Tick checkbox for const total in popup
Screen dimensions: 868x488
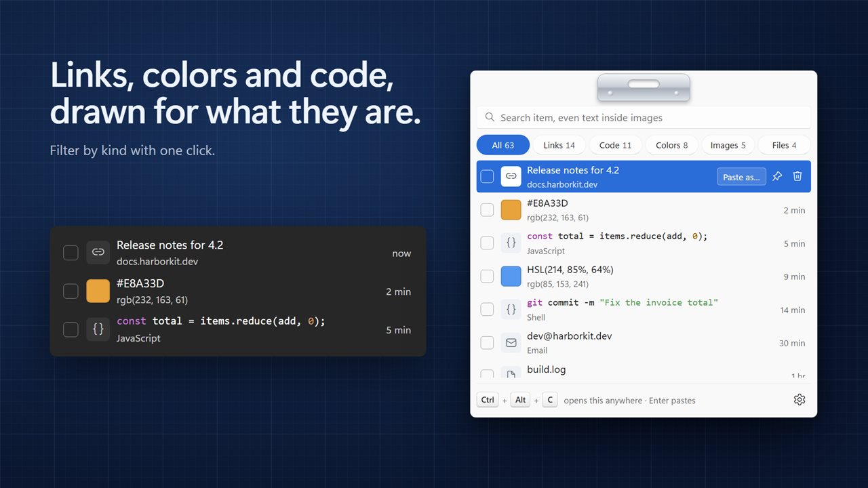click(487, 243)
